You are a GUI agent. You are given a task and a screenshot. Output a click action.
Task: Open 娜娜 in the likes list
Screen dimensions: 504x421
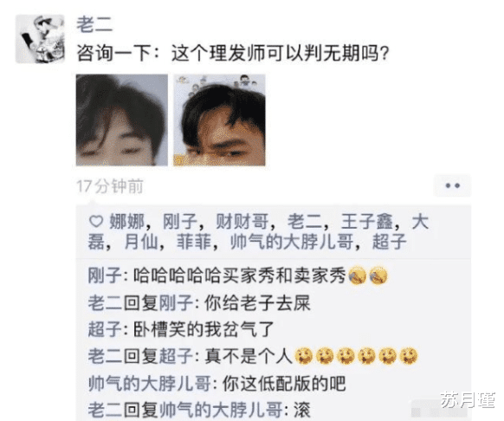pyautogui.click(x=126, y=222)
